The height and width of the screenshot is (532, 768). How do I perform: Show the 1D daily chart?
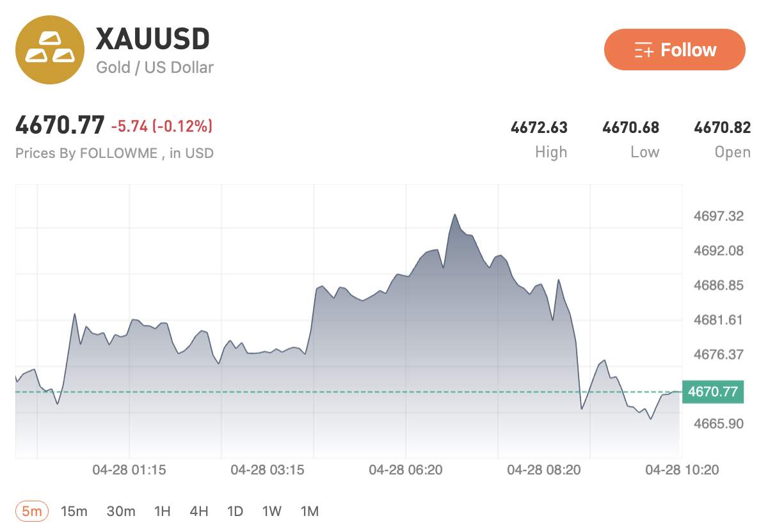click(x=236, y=511)
